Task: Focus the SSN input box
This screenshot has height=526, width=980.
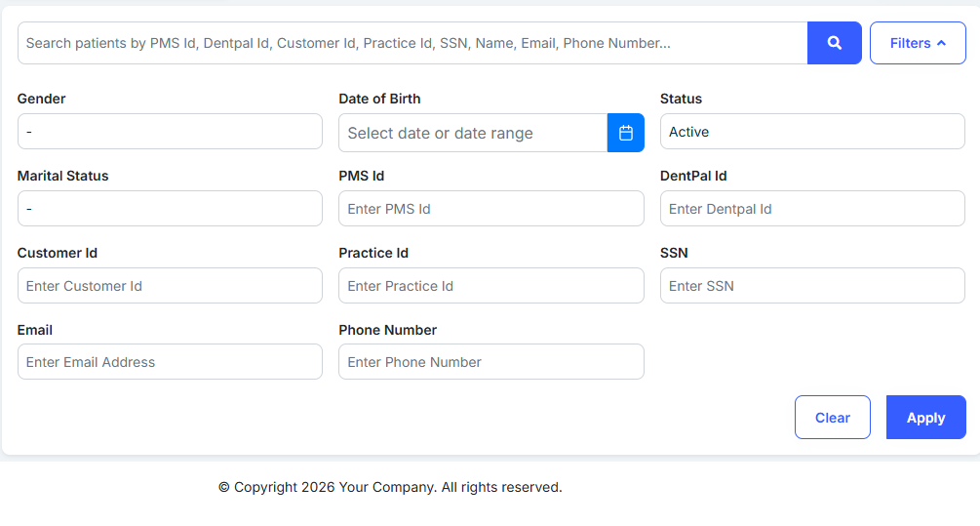Action: click(811, 286)
